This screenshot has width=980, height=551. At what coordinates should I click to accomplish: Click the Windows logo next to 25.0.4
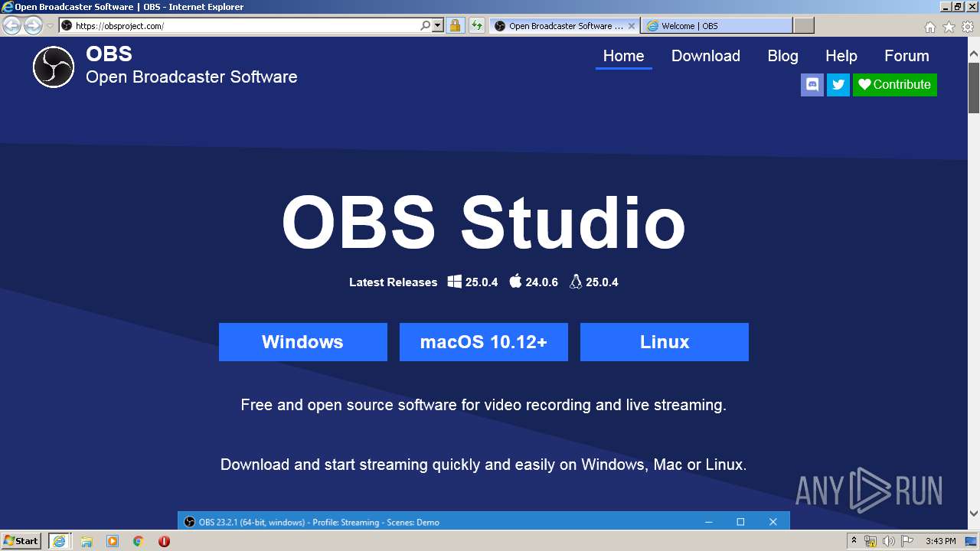coord(455,282)
